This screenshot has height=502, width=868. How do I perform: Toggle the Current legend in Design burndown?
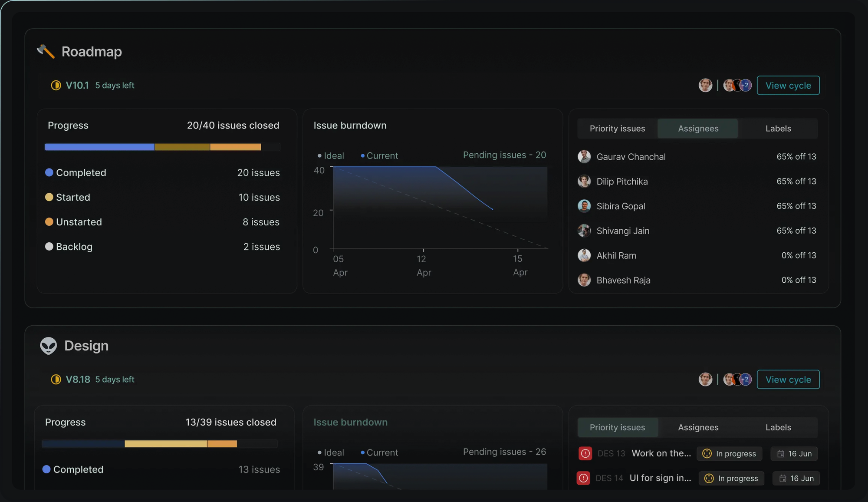point(379,452)
